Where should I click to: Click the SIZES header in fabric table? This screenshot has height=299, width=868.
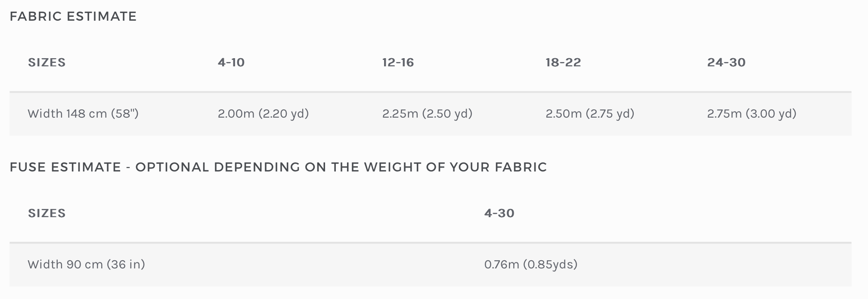46,62
